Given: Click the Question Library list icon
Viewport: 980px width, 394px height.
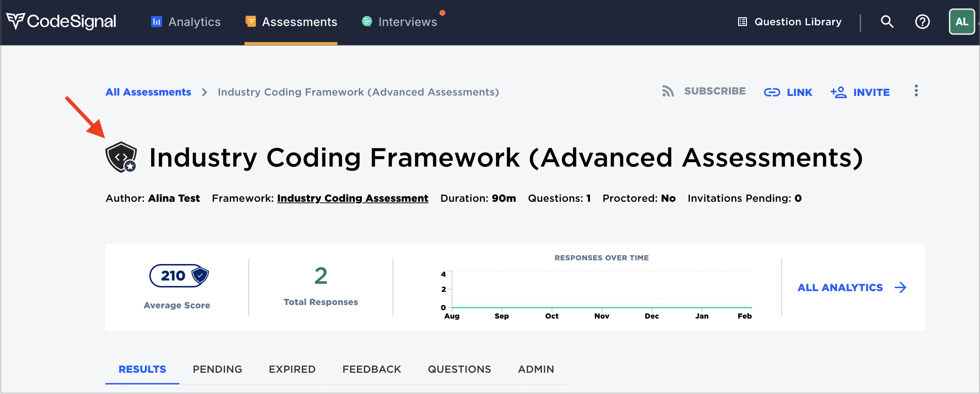Looking at the screenshot, I should pos(742,22).
